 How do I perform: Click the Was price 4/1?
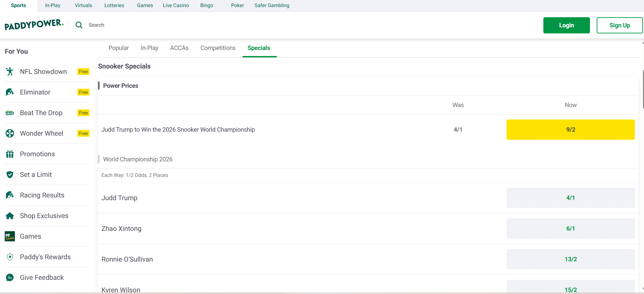pos(458,130)
